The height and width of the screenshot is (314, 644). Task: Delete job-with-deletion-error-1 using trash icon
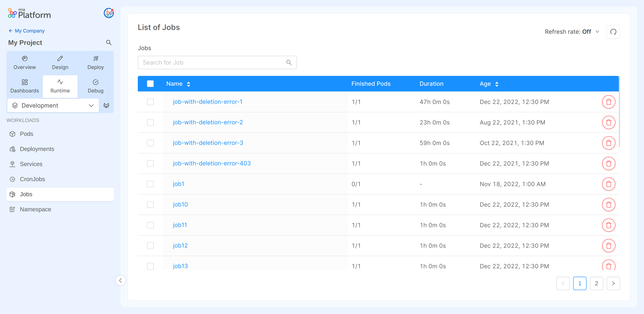(x=608, y=102)
